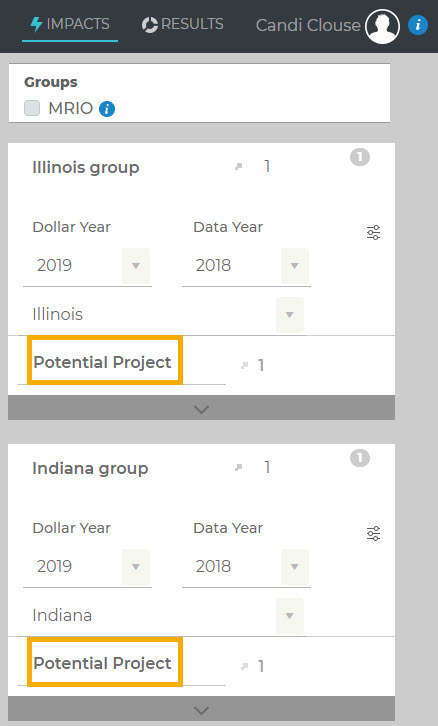The width and height of the screenshot is (438, 726).
Task: Click scaling icon beside Indiana Potential Project
Action: click(244, 666)
